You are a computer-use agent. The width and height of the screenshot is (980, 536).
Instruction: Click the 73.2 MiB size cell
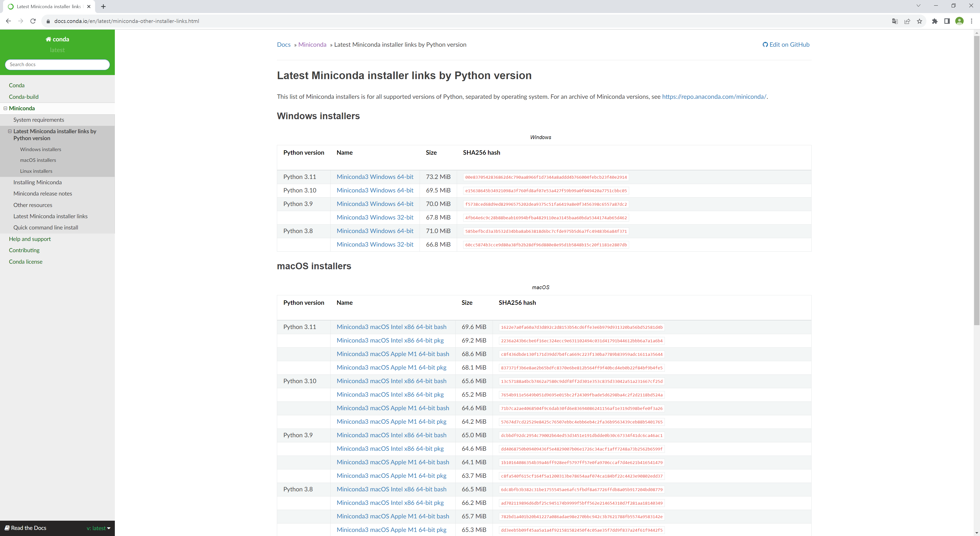438,177
